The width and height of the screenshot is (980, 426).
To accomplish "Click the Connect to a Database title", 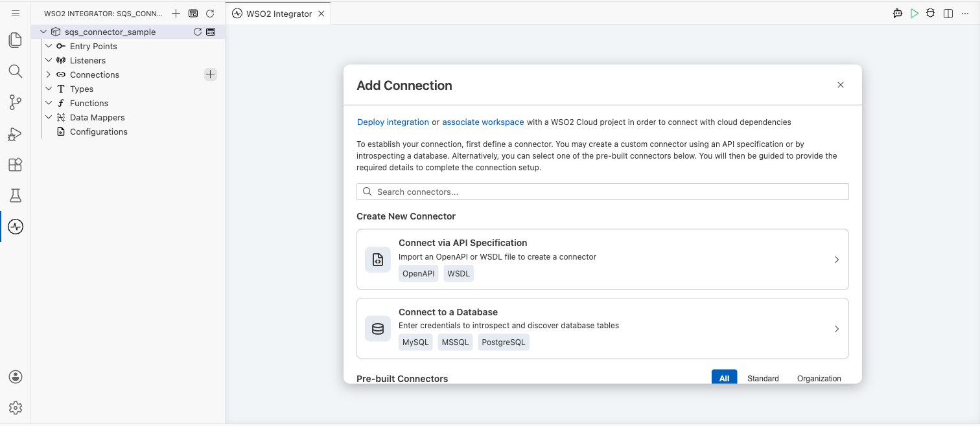I will (x=448, y=312).
